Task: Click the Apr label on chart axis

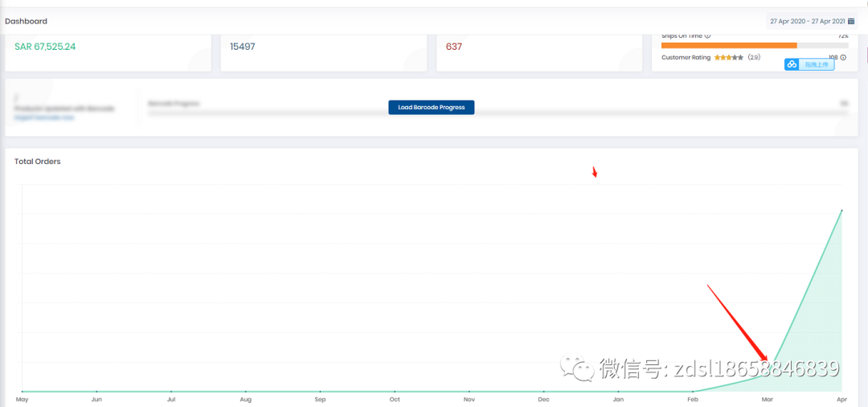Action: 842,399
